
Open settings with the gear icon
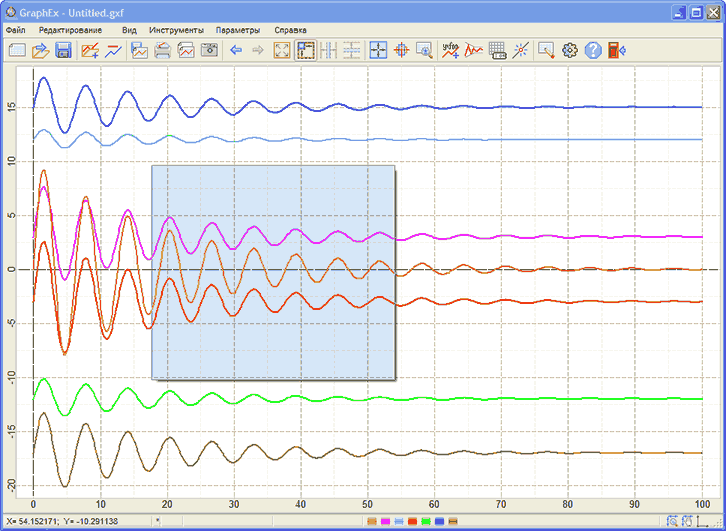pos(570,51)
